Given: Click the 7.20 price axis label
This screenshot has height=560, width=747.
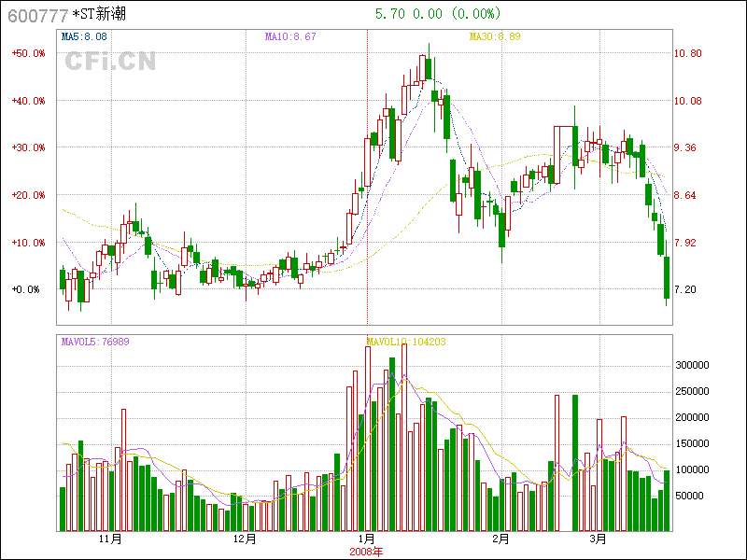Looking at the screenshot, I should point(685,289).
